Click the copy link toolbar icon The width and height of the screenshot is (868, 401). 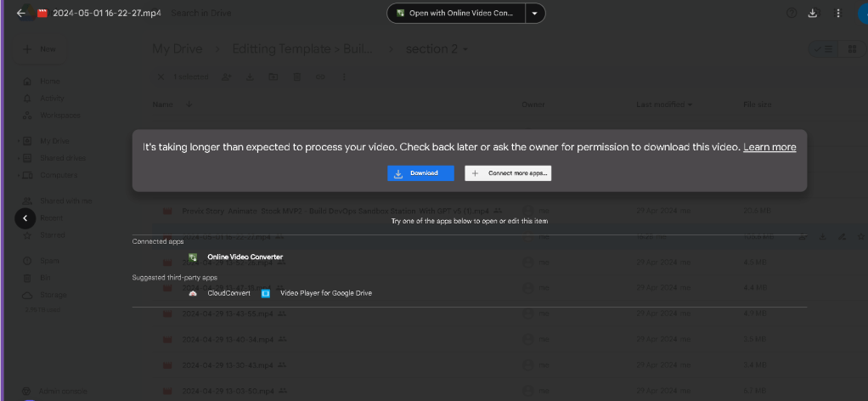coord(320,77)
